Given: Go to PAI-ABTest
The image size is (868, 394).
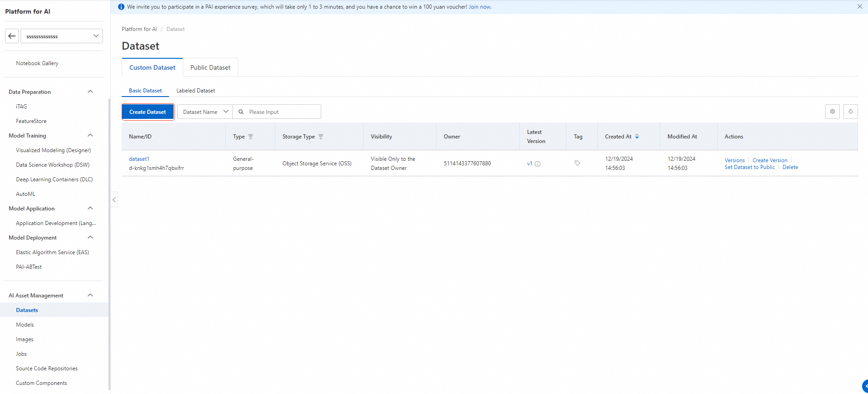Looking at the screenshot, I should pyautogui.click(x=29, y=267).
